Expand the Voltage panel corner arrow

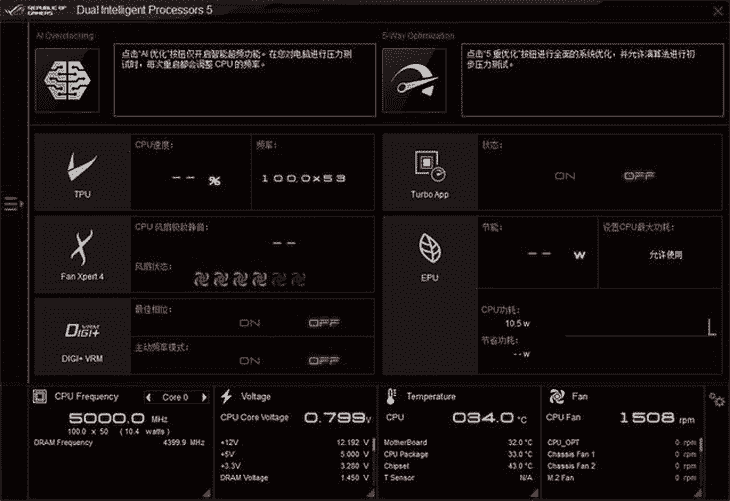pyautogui.click(x=371, y=492)
